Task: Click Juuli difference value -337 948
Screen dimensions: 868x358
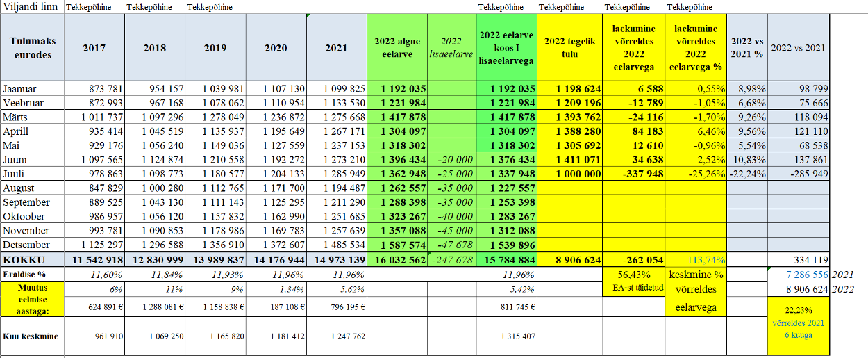Action: click(633, 174)
